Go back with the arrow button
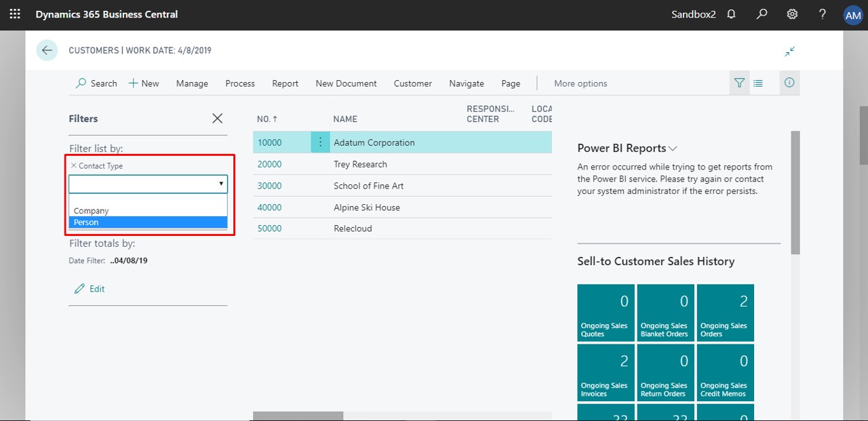 click(47, 50)
